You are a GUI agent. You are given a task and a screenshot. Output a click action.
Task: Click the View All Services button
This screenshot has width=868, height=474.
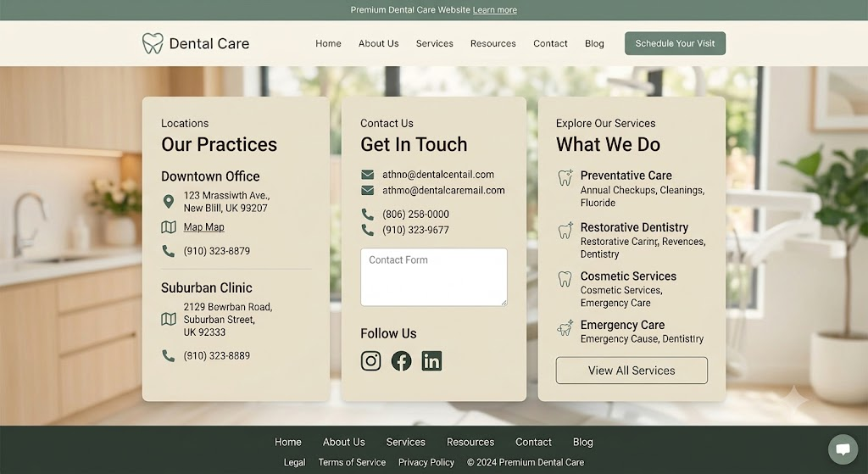point(632,371)
